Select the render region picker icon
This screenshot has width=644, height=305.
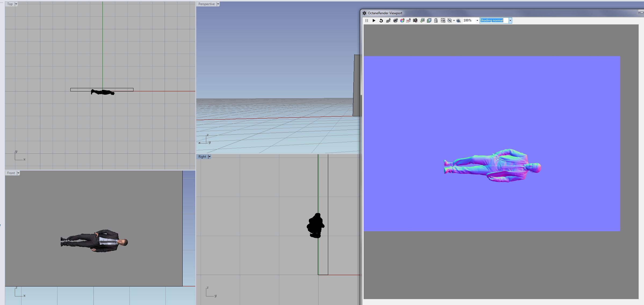click(408, 21)
